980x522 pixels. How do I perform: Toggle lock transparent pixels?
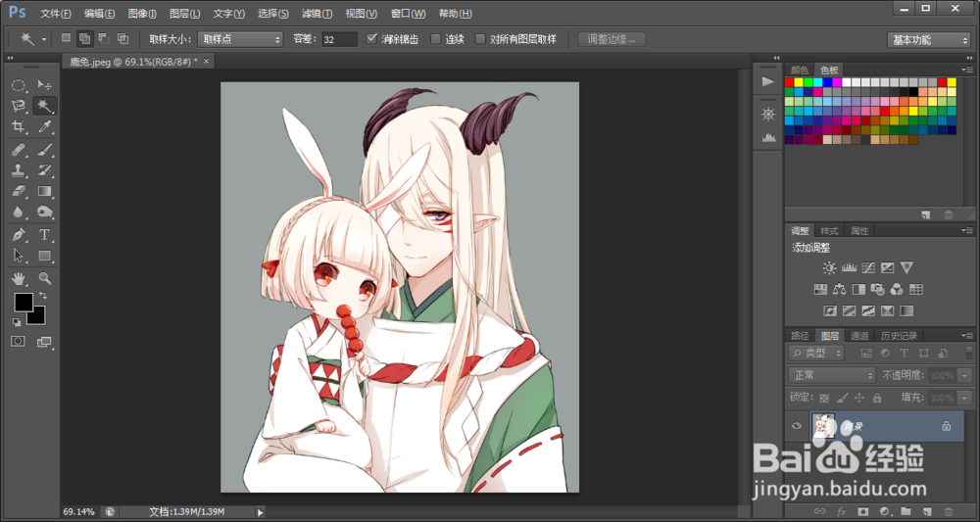coord(824,397)
